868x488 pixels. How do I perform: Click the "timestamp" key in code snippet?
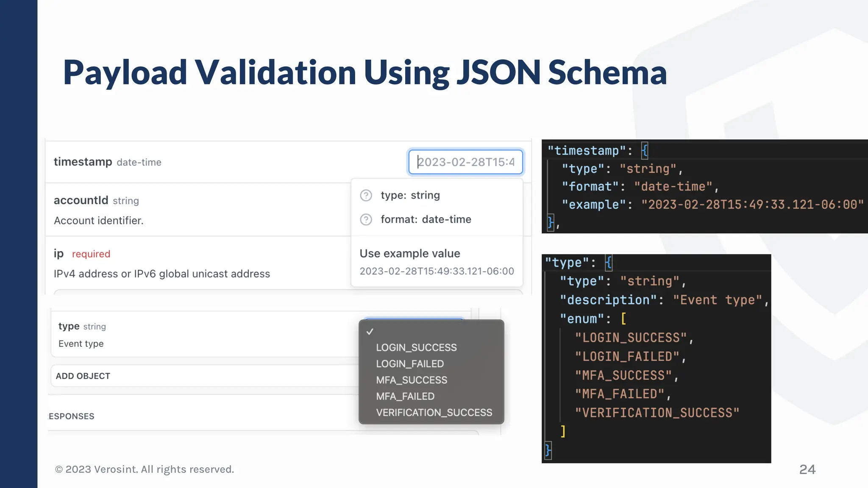(x=586, y=150)
